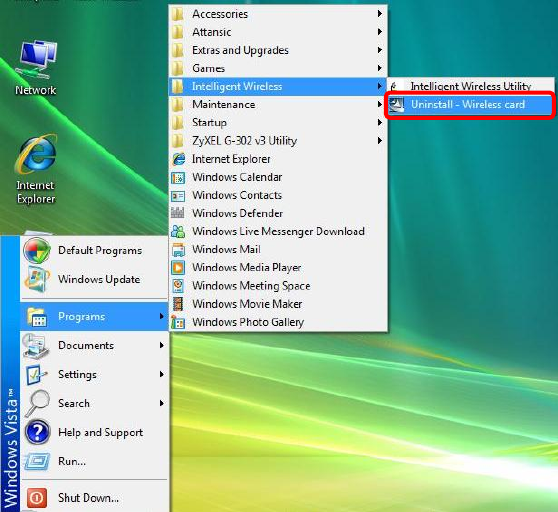Click the Attansic folder entry
The image size is (558, 512).
(278, 32)
